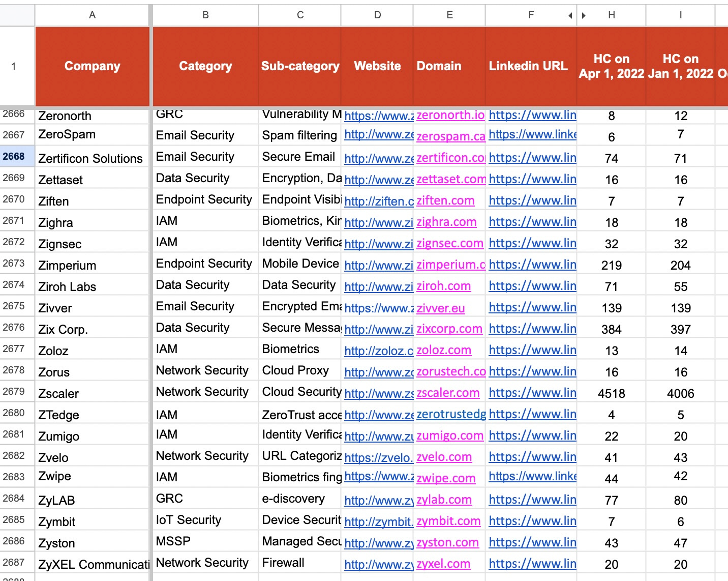Select column H header
The image size is (728, 581).
(x=612, y=15)
